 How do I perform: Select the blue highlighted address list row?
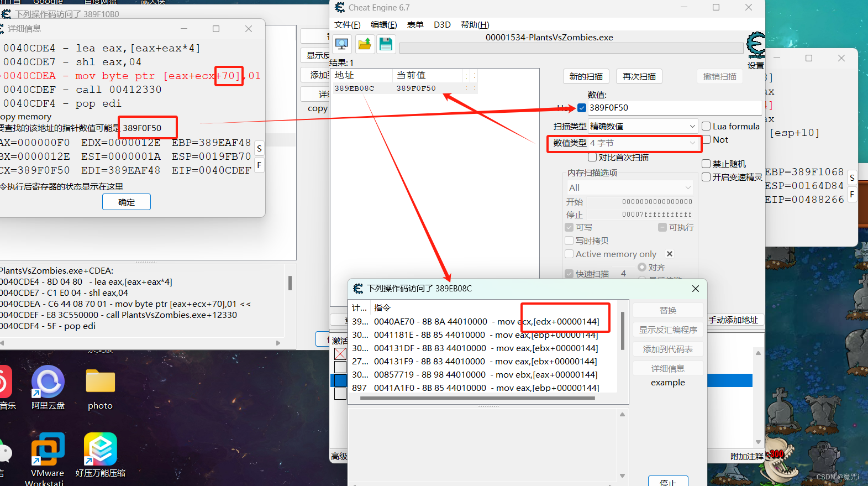click(729, 380)
